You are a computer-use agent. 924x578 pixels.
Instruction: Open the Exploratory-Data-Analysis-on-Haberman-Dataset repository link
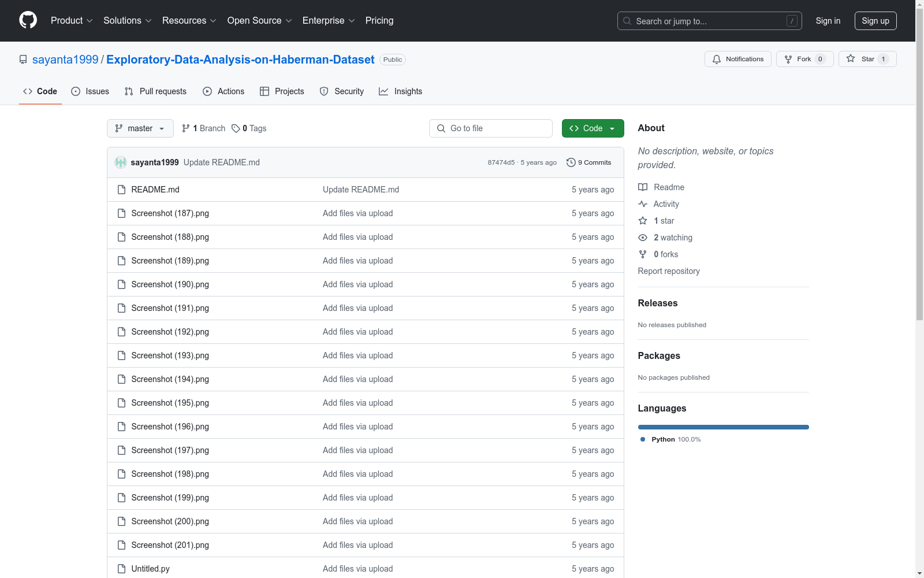point(240,60)
